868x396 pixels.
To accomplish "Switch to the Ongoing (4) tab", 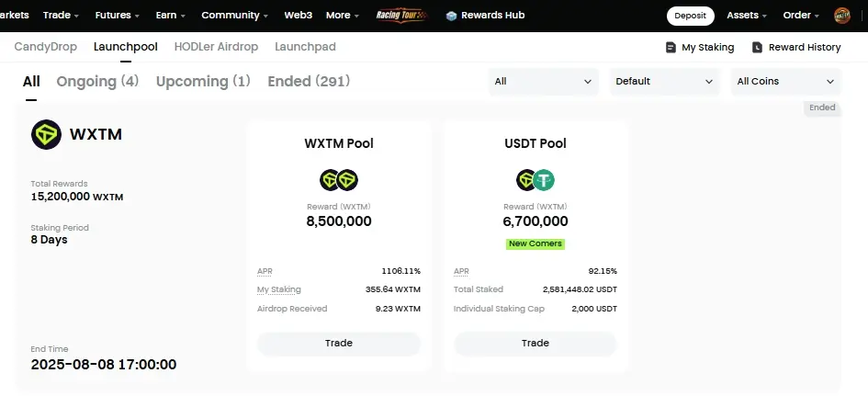I will pyautogui.click(x=97, y=82).
